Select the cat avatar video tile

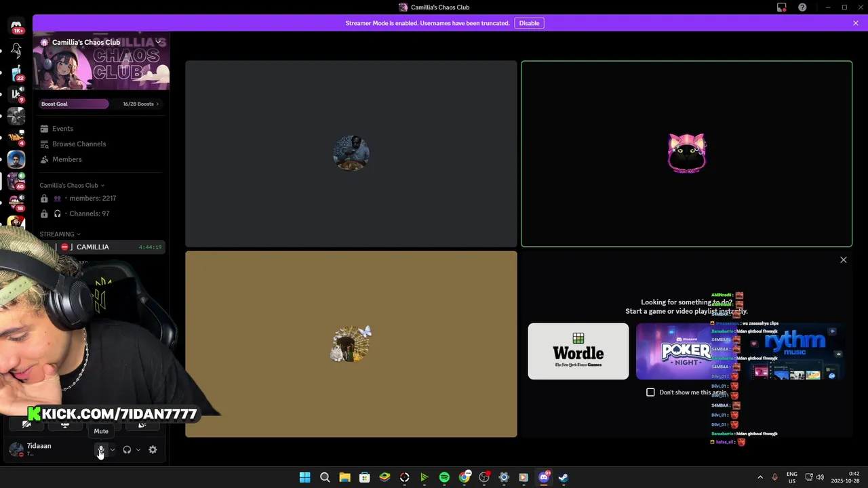pos(686,154)
